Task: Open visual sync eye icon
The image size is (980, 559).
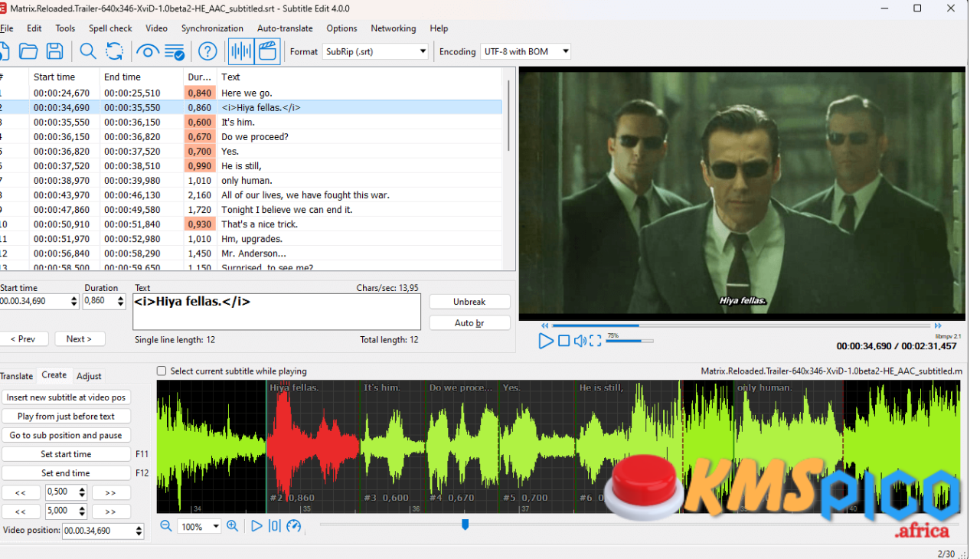Action: (x=147, y=51)
